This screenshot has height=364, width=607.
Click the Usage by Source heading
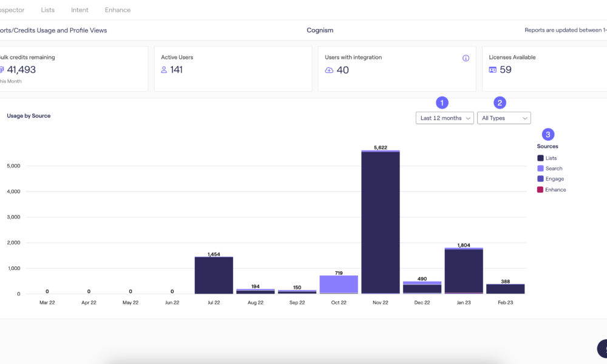pyautogui.click(x=29, y=116)
